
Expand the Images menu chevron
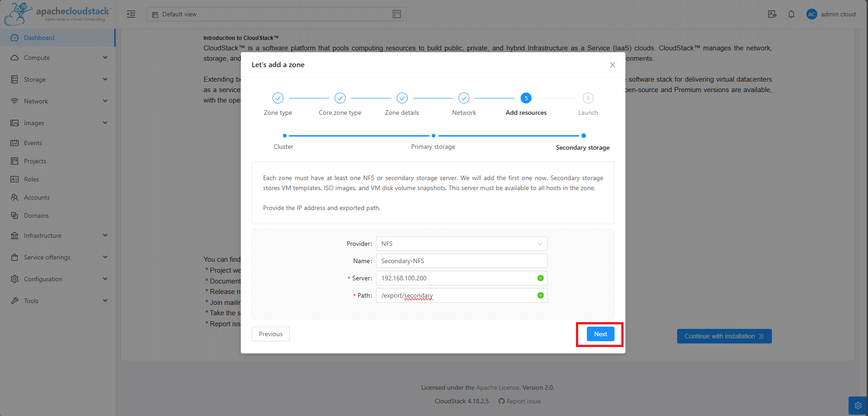(105, 123)
